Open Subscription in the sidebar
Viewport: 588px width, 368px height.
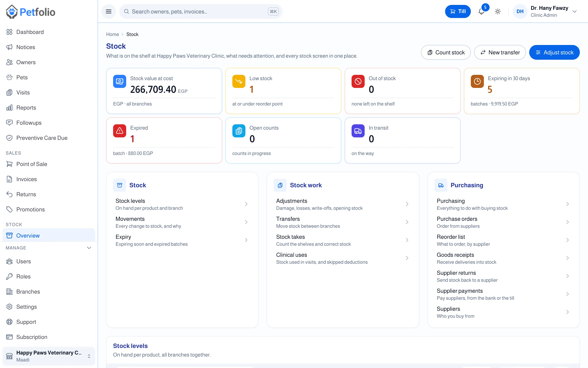pyautogui.click(x=49, y=337)
